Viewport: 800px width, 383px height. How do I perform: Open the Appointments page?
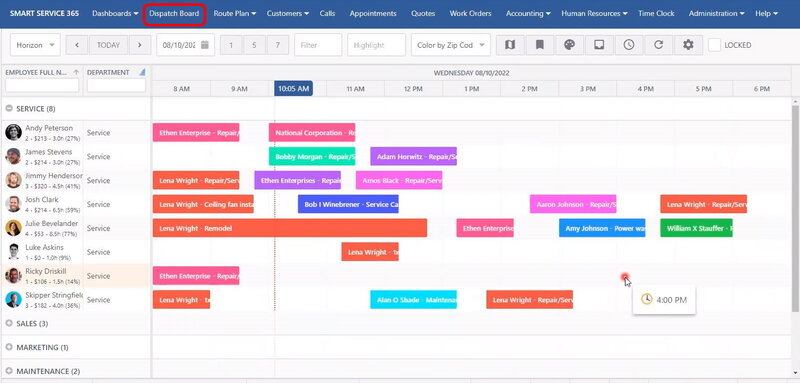[x=373, y=13]
